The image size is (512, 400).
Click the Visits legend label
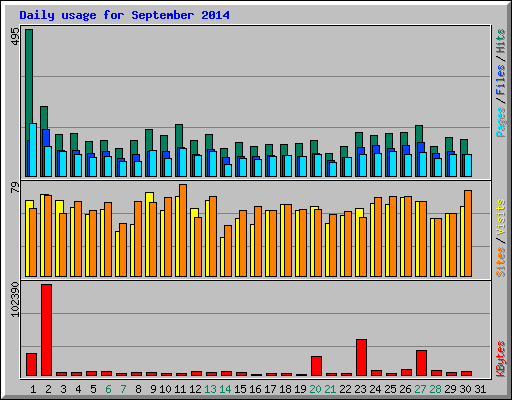(x=501, y=218)
